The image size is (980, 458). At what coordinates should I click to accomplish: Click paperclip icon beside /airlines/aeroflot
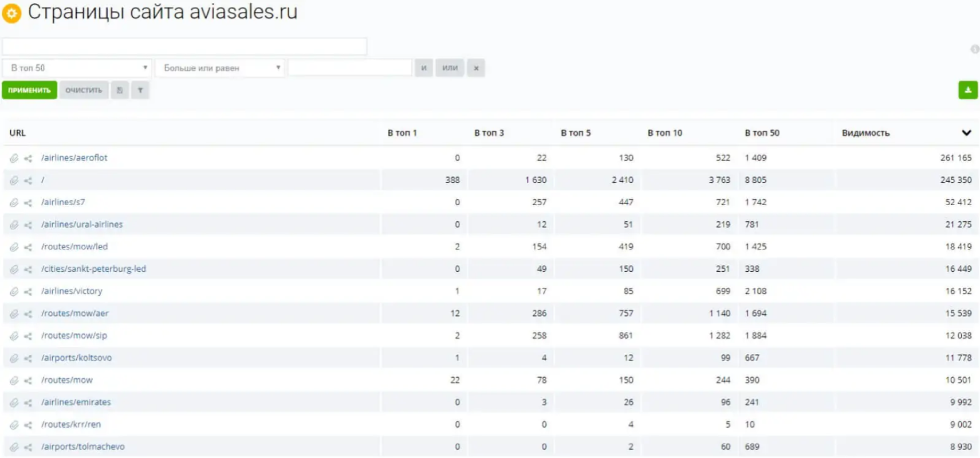coord(14,158)
